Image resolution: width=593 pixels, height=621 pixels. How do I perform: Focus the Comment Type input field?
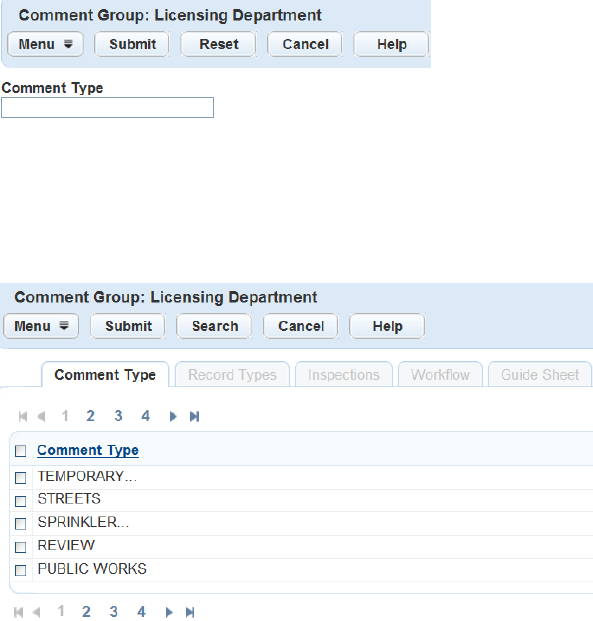point(107,107)
